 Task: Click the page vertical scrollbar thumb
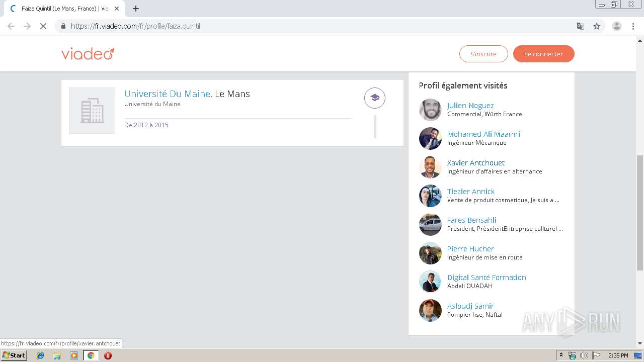[640, 213]
